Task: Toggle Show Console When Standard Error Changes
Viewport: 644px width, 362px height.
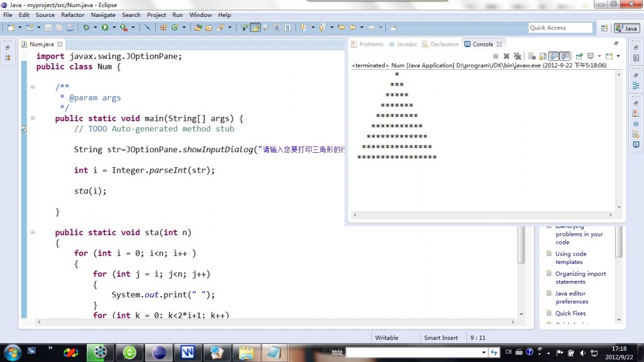Action: tap(564, 56)
